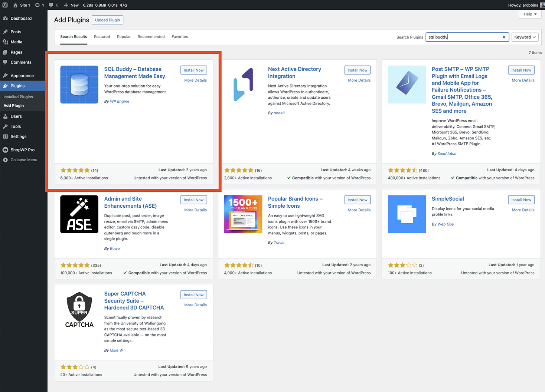Viewport: 545px width, 392px height.
Task: Click the Post SMTP envelope plugin icon
Action: tap(407, 85)
